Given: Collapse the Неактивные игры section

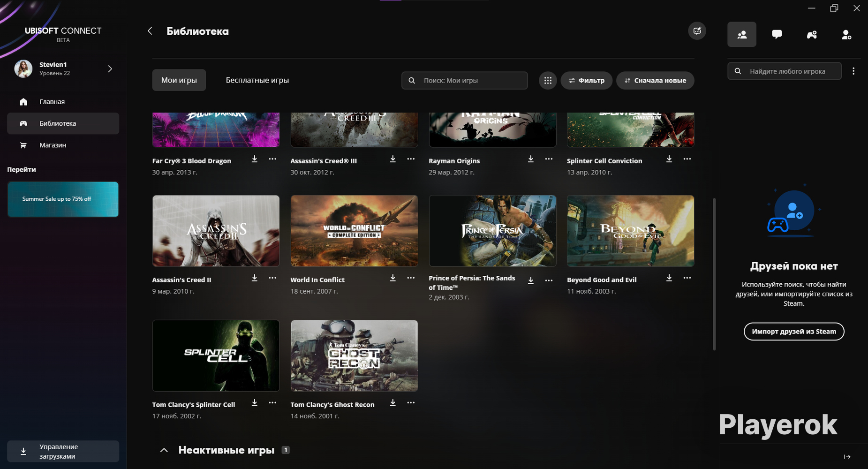Looking at the screenshot, I should pos(164,450).
